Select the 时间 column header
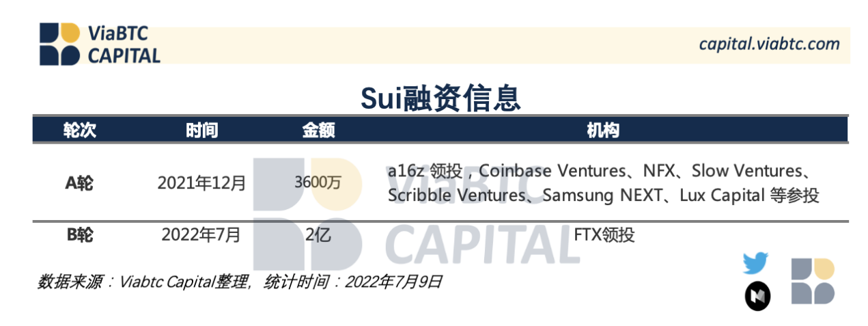Viewport: 868px width, 326px height. click(x=201, y=130)
